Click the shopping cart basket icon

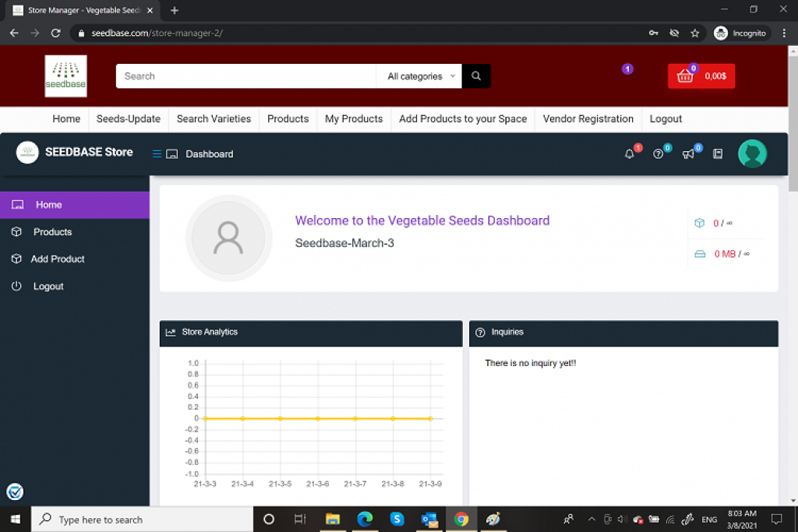pyautogui.click(x=685, y=76)
